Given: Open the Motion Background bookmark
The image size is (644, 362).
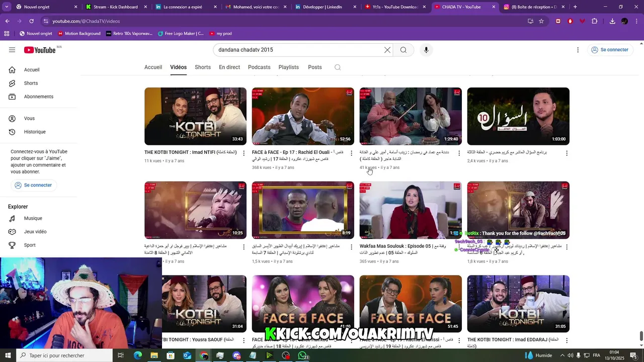Looking at the screenshot, I should (79, 33).
